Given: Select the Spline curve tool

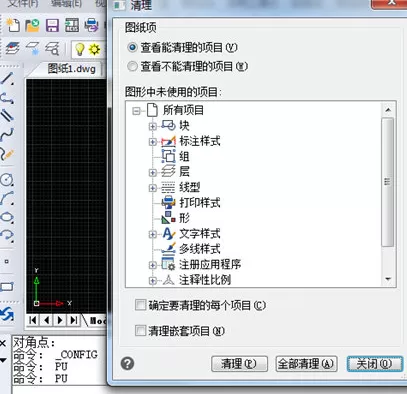Looking at the screenshot, I should click(x=7, y=134).
